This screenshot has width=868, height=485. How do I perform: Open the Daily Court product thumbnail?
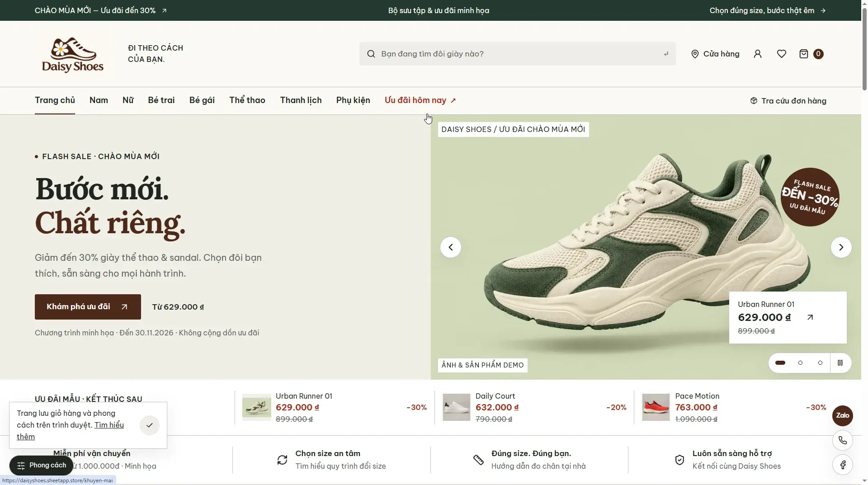(456, 407)
